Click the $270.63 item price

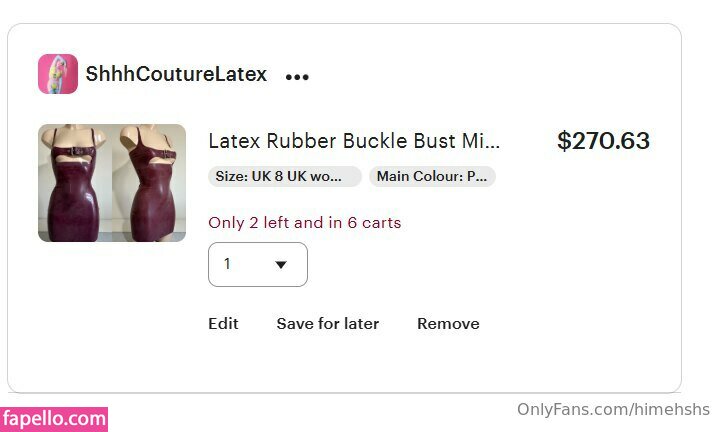pos(603,141)
